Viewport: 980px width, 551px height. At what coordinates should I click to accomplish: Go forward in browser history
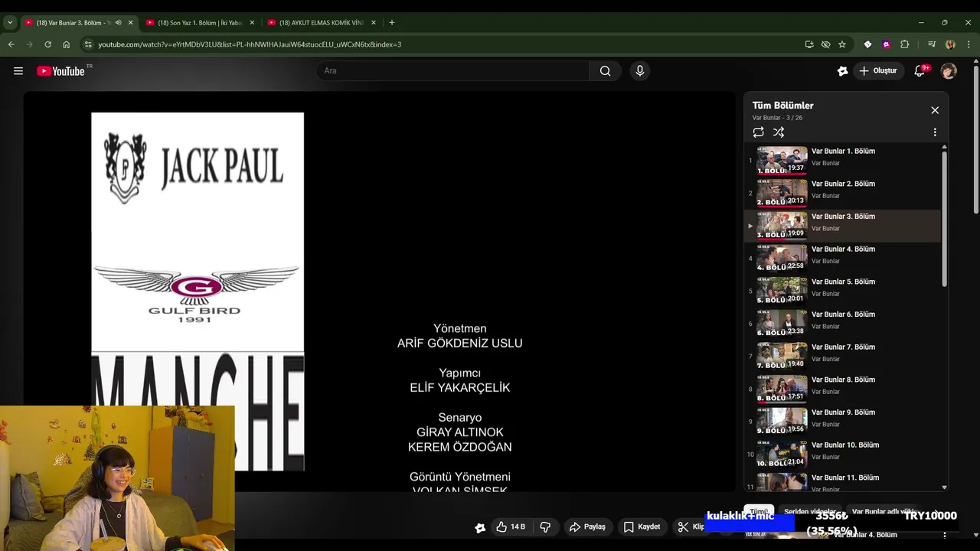[x=29, y=44]
